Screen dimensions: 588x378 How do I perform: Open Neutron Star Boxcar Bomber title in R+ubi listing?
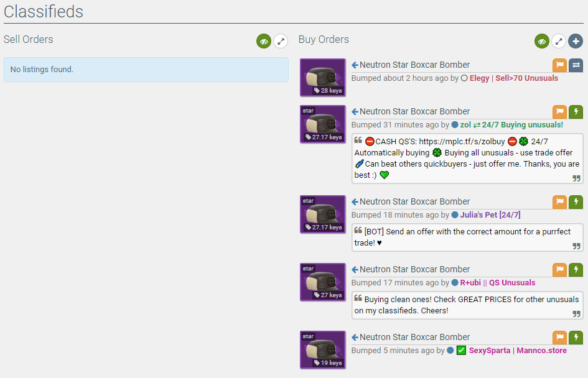414,269
